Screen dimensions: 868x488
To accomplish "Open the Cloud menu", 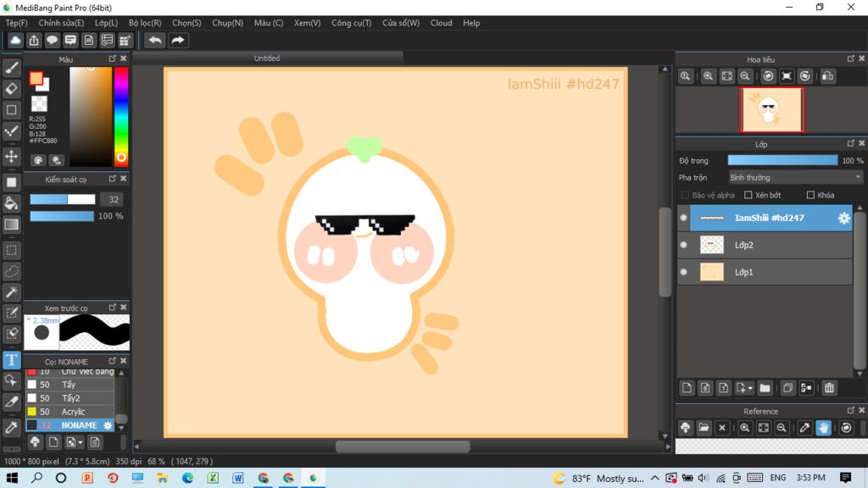I will click(441, 23).
